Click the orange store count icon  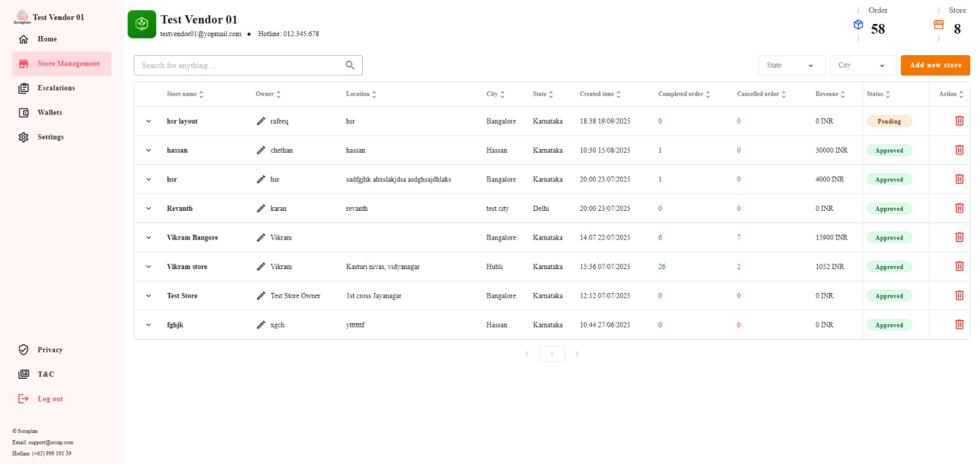938,25
